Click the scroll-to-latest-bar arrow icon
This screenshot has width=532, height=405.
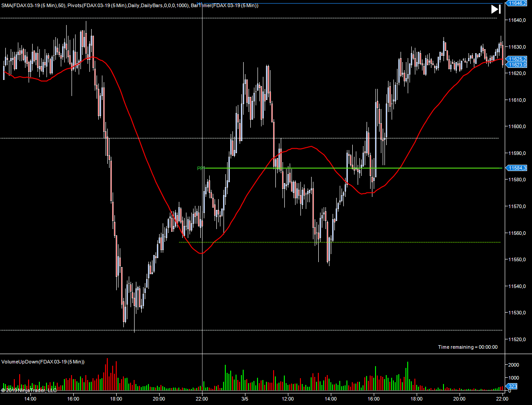pos(495,9)
